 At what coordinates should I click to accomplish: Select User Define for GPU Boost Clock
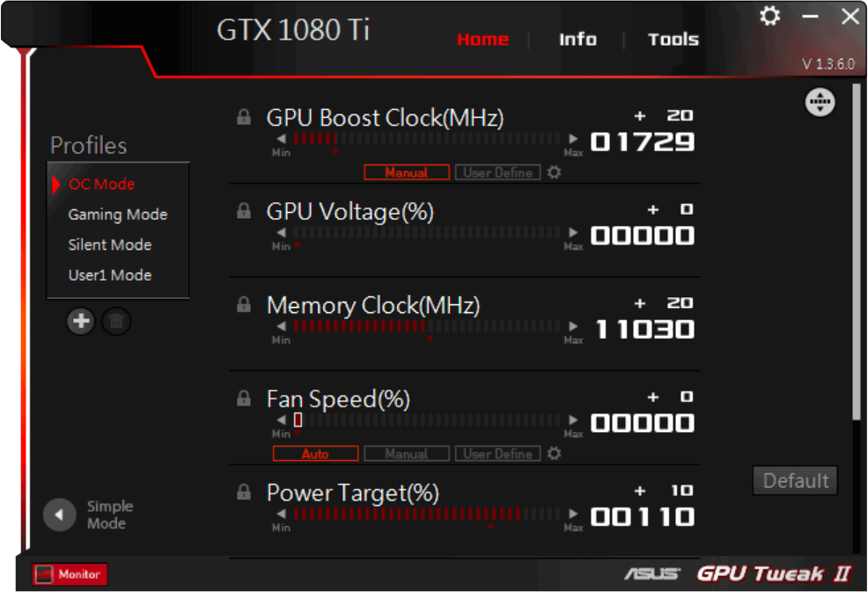coord(497,172)
